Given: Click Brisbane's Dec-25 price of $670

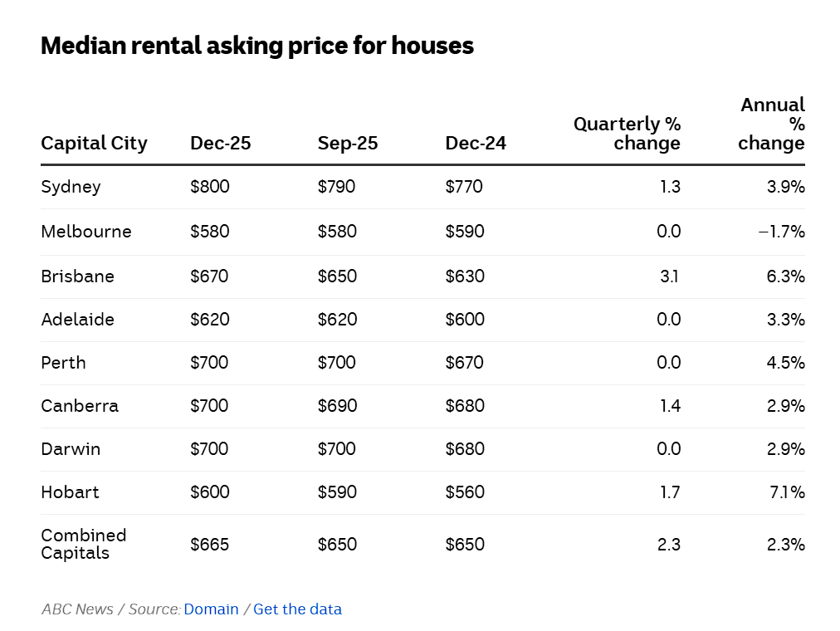Looking at the screenshot, I should [x=209, y=276].
